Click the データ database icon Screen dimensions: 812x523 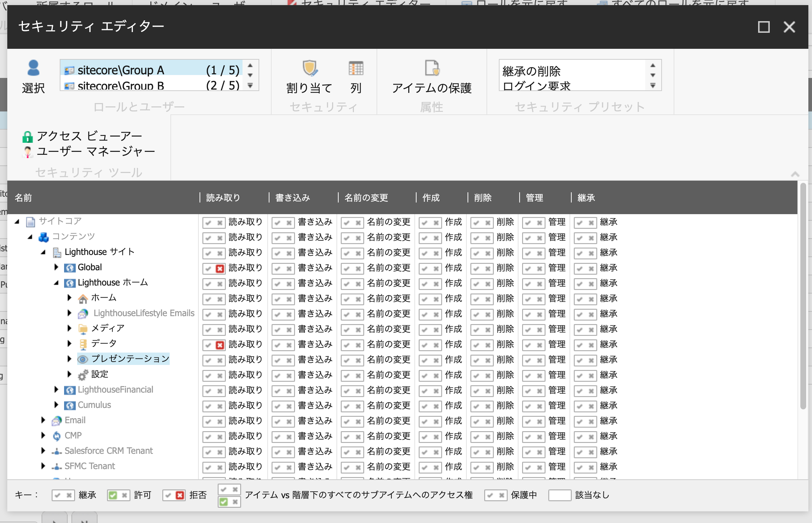coord(83,344)
